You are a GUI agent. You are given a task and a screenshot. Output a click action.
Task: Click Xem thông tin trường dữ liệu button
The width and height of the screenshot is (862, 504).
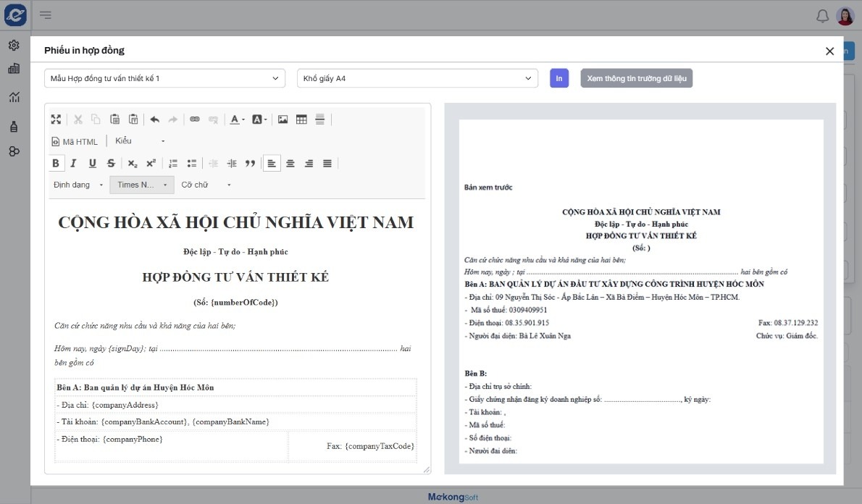636,78
